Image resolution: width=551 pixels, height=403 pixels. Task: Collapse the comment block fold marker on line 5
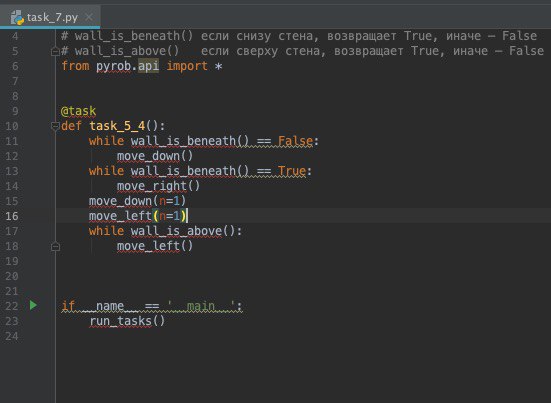coord(55,52)
